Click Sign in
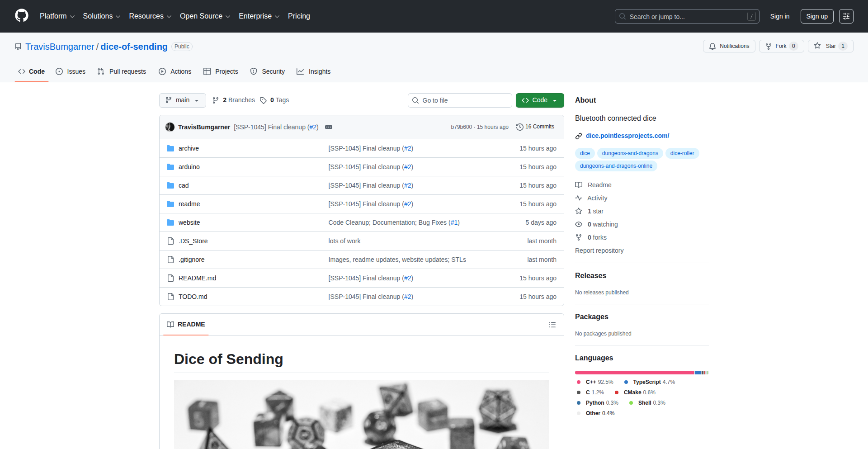This screenshot has width=868, height=449. 780,16
